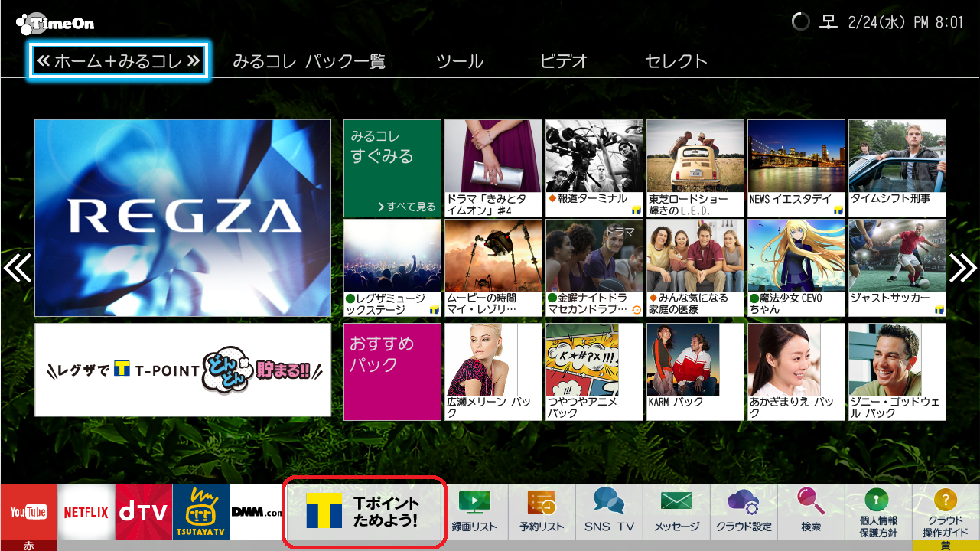Screen dimensions: 980x551
Task: Click the すべて見る link
Action: [x=406, y=207]
